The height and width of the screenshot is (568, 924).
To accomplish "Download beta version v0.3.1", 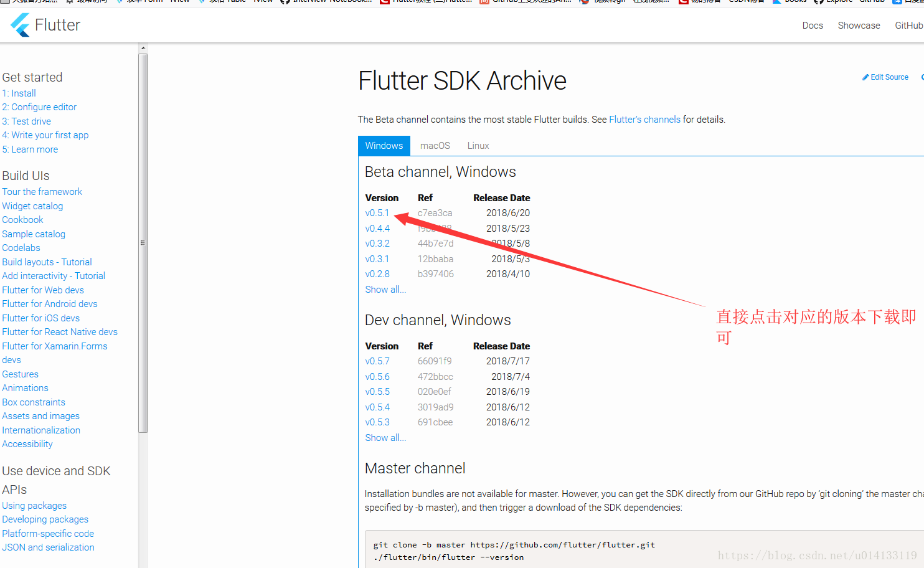I will click(377, 259).
